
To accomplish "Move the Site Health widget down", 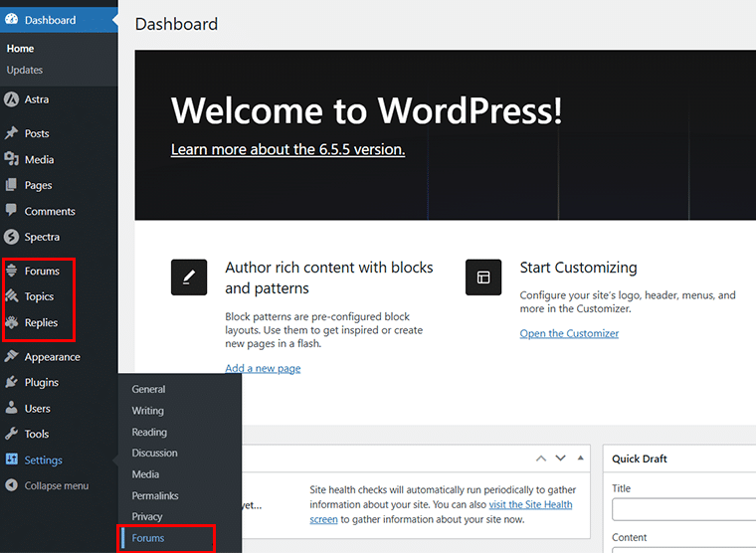I will click(x=560, y=459).
